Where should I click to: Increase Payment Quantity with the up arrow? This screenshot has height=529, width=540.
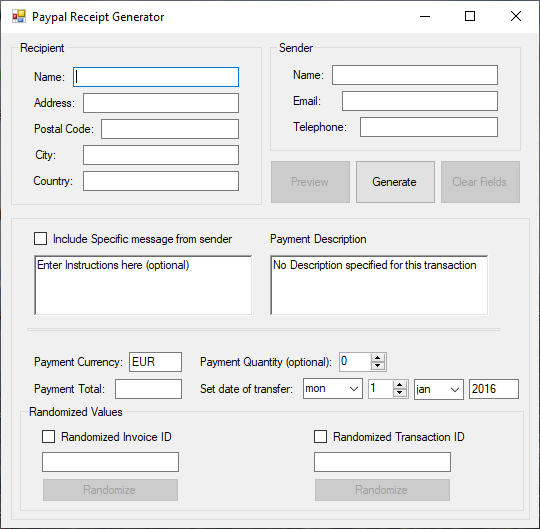[x=378, y=358]
